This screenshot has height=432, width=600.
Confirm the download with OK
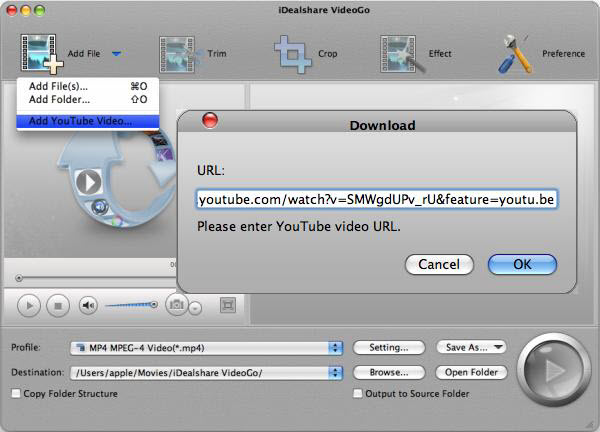522,264
